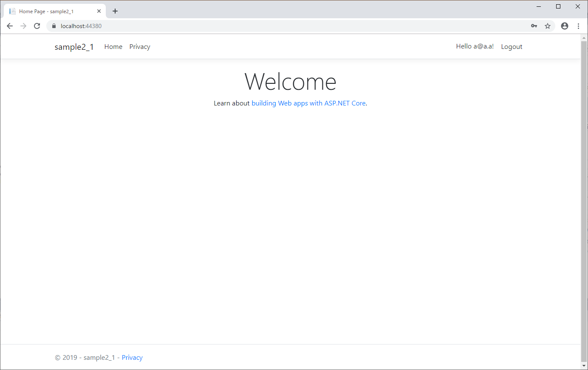Click the Hello a@a.a! account link
Image resolution: width=588 pixels, height=370 pixels.
(475, 46)
